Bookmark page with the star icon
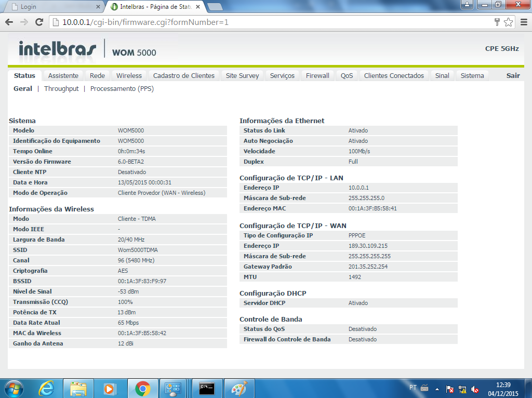 click(508, 22)
